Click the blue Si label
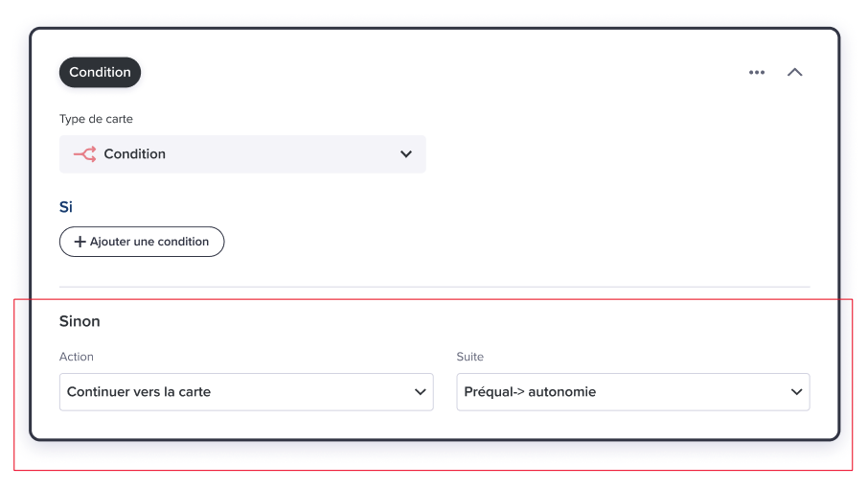The height and width of the screenshot is (489, 868). (x=66, y=207)
